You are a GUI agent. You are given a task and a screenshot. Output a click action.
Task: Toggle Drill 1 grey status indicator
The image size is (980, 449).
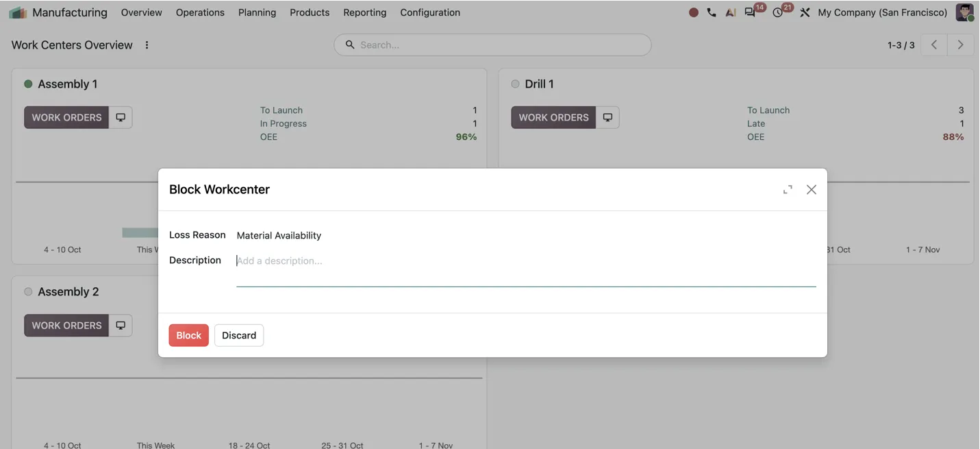(x=515, y=84)
